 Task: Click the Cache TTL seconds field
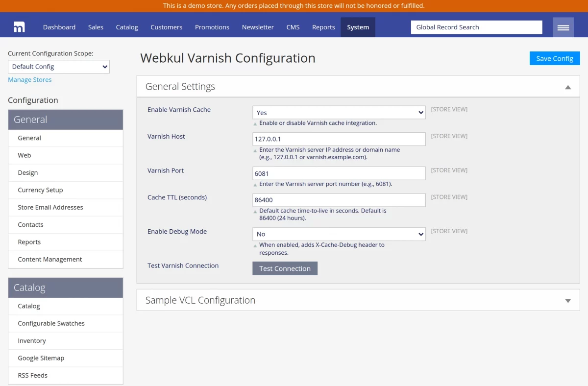[x=339, y=200]
